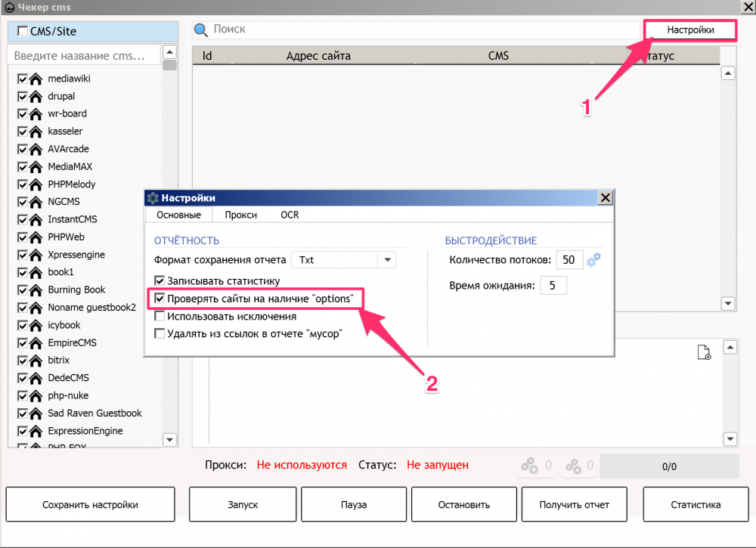756x548 pixels.
Task: Click CMS list scrollbar down arrow
Action: [x=169, y=440]
